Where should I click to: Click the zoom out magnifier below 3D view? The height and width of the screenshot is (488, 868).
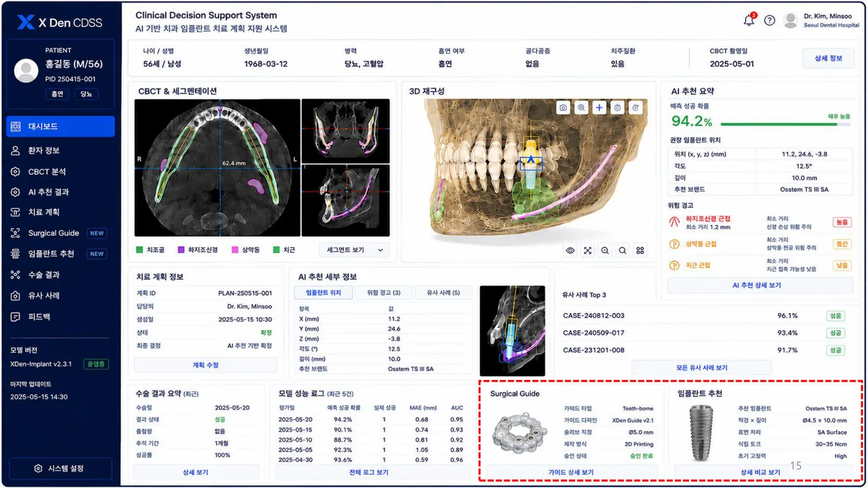point(605,251)
